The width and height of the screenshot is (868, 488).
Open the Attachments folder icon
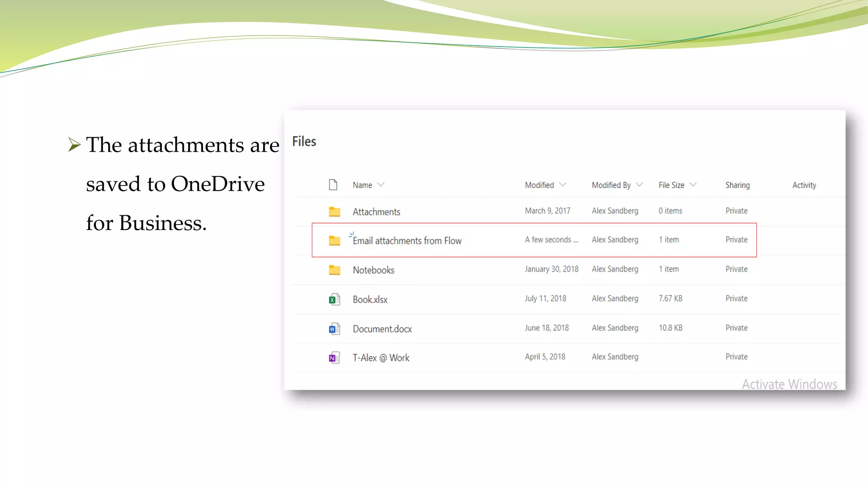tap(334, 211)
